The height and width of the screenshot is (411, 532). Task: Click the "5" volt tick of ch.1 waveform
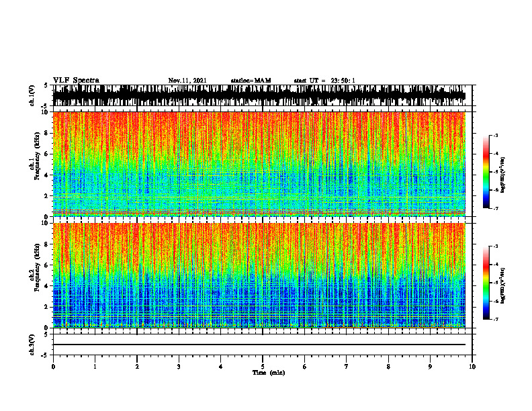pyautogui.click(x=46, y=86)
